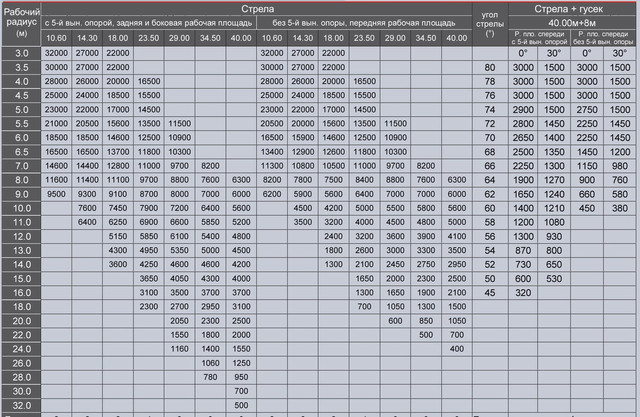This screenshot has width=640, height=417.
Task: Select jib load value '380'
Action: [x=620, y=208]
